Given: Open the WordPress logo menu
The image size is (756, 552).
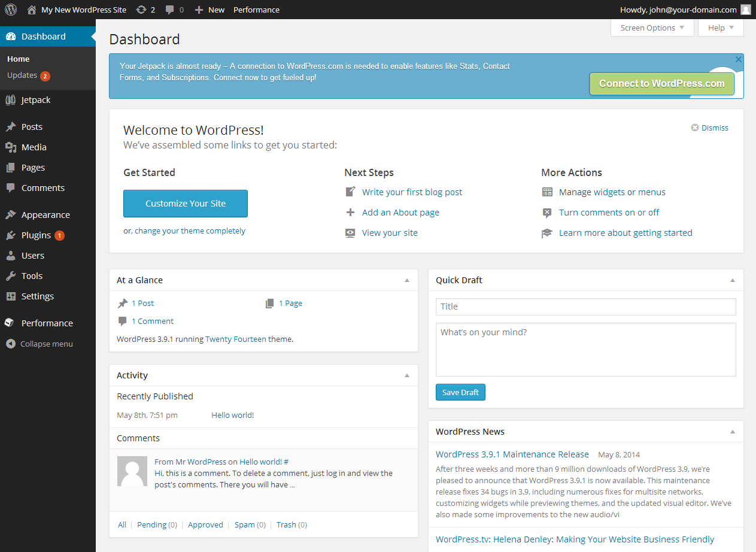Looking at the screenshot, I should pyautogui.click(x=11, y=10).
